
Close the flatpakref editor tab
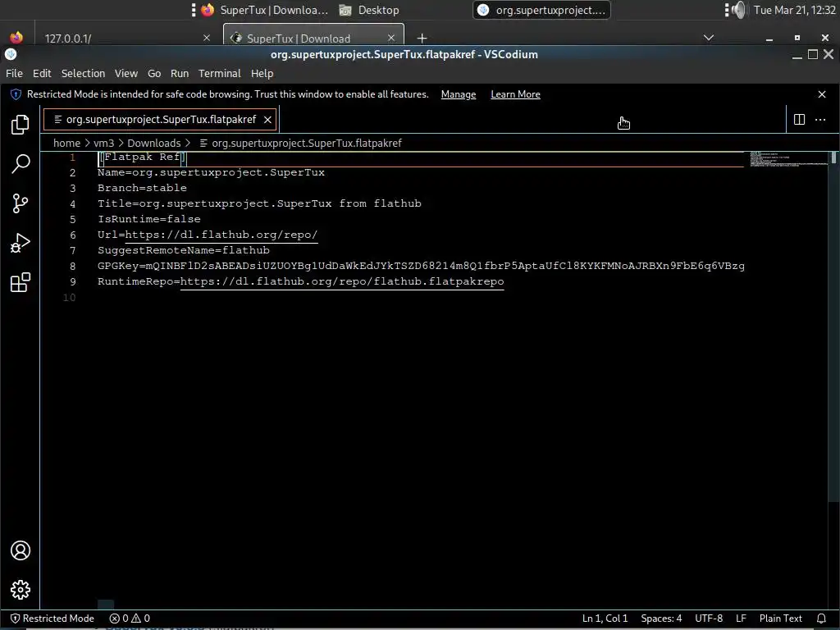pos(267,120)
